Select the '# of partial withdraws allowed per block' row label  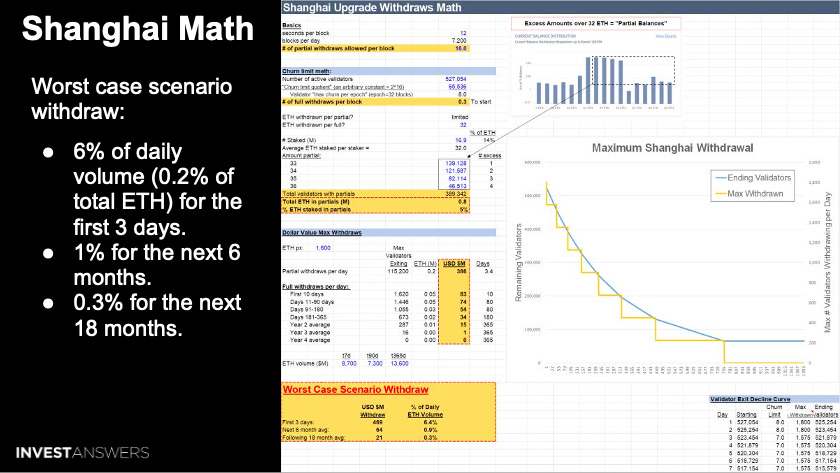click(338, 48)
